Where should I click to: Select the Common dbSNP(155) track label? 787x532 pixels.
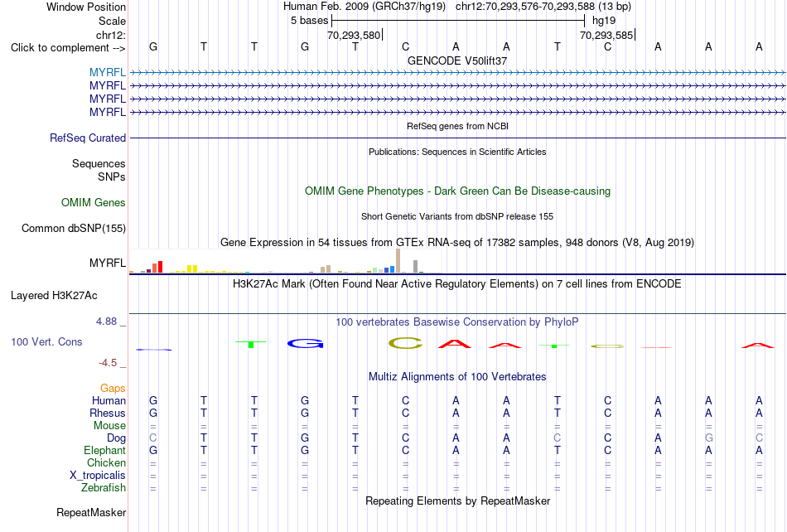74,228
